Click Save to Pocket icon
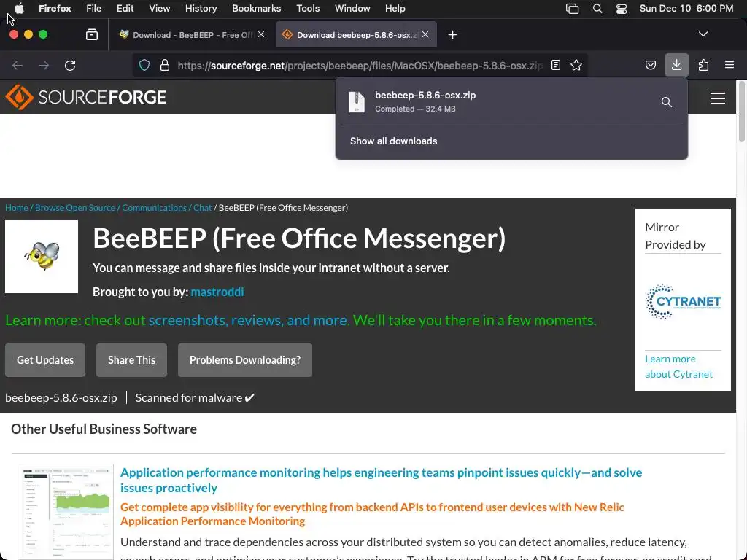This screenshot has width=747, height=560. click(x=650, y=65)
